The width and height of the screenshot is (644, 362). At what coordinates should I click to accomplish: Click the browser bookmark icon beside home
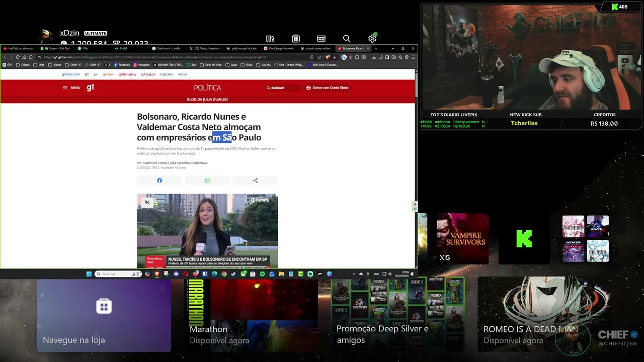pos(31,57)
